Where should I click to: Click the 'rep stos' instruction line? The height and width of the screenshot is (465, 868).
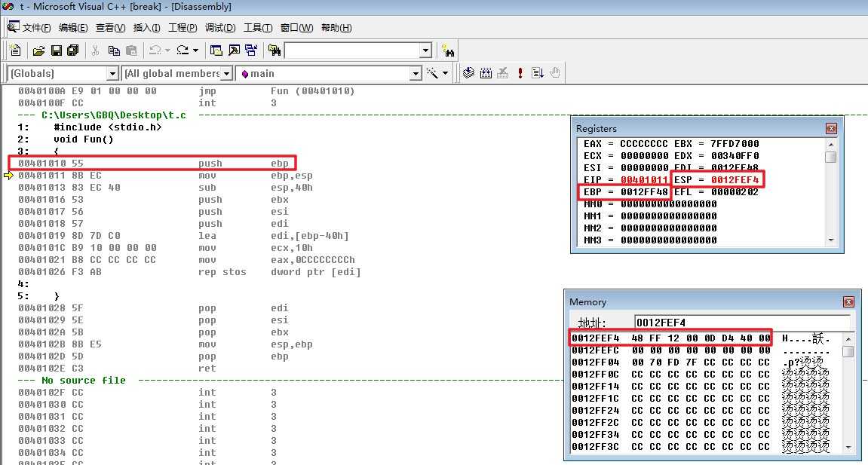coord(189,271)
